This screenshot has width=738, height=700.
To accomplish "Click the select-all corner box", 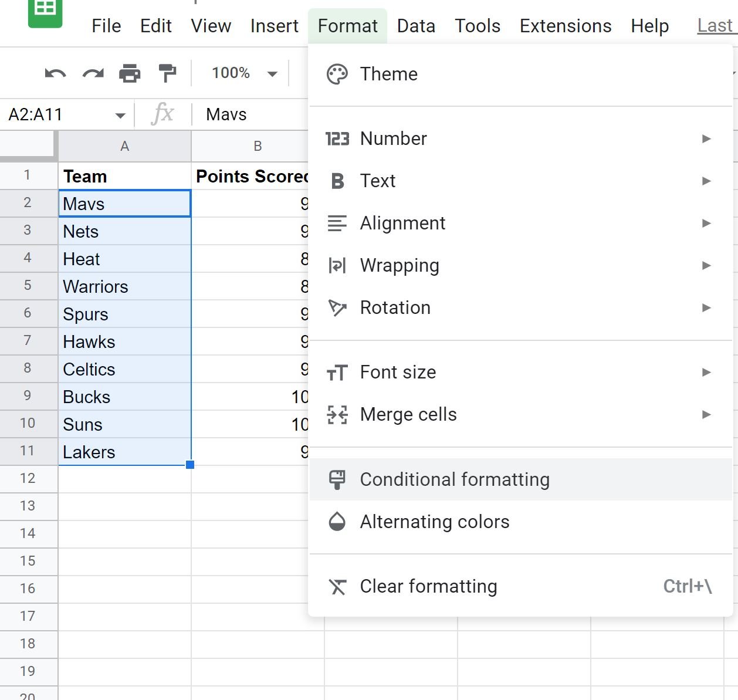I will [x=28, y=146].
